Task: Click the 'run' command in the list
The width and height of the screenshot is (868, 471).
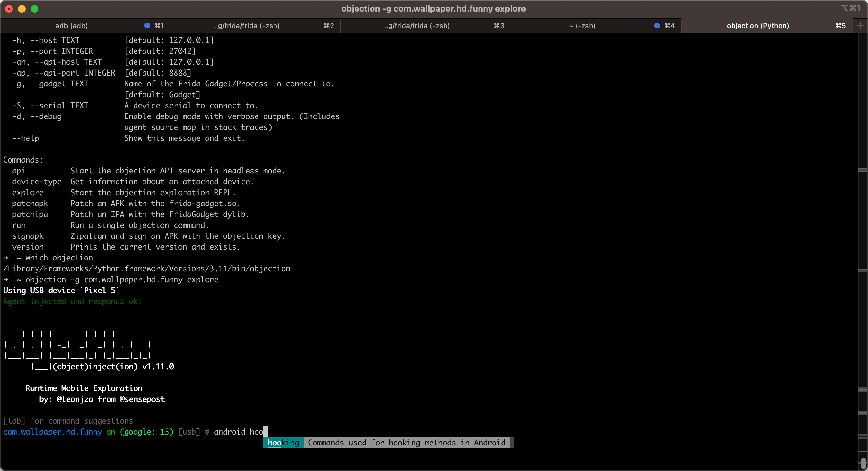Action: pyautogui.click(x=19, y=225)
